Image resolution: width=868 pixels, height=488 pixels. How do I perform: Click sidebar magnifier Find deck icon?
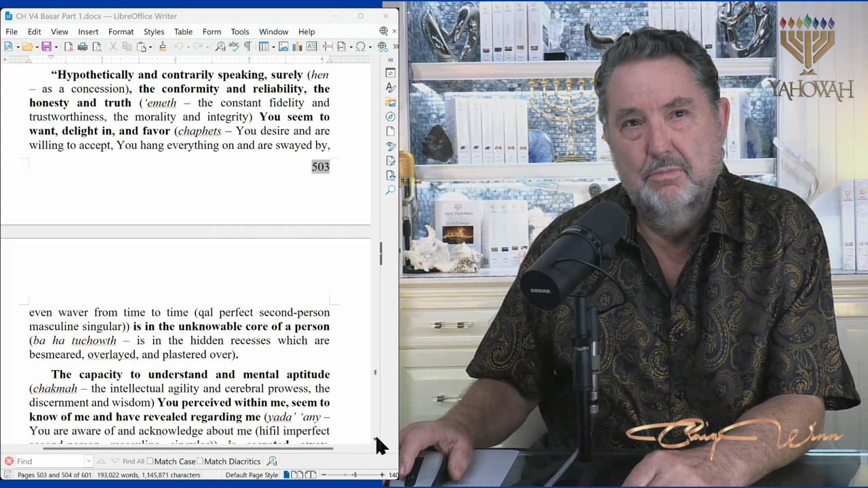point(391,190)
